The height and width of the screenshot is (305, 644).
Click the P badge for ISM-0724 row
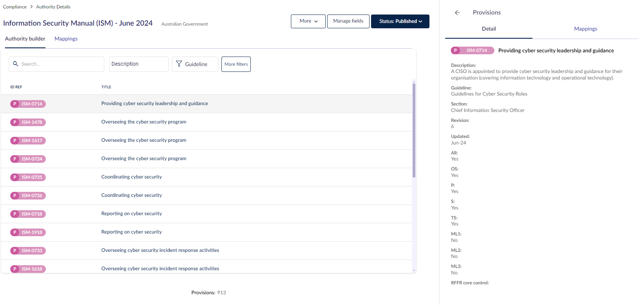(15, 159)
